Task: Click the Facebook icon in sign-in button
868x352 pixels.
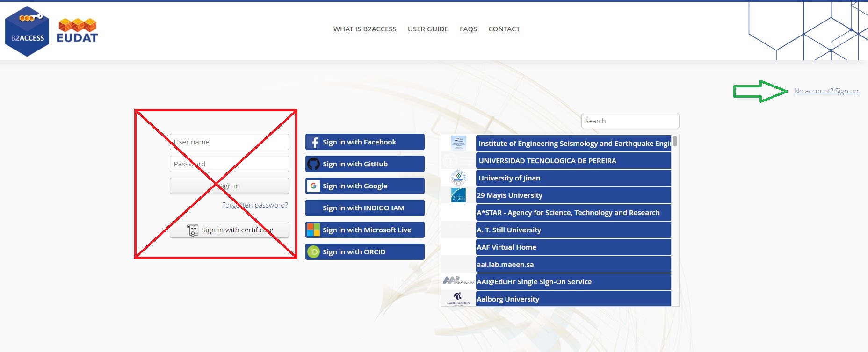Action: pyautogui.click(x=314, y=142)
